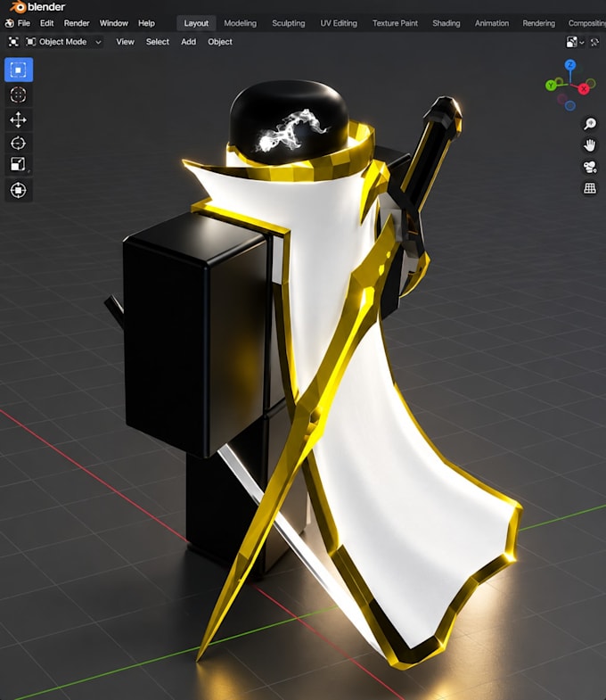This screenshot has height=700, width=606.
Task: Switch to the Animation workspace tab
Action: [x=492, y=23]
